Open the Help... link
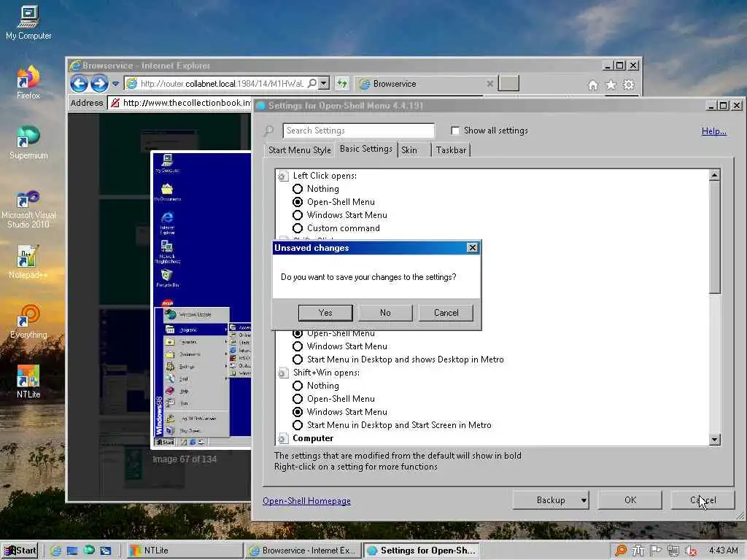The height and width of the screenshot is (560, 747). tap(713, 131)
